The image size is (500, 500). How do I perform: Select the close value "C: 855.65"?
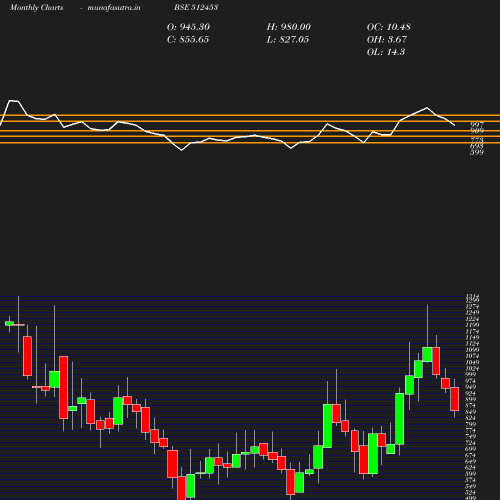pyautogui.click(x=188, y=40)
